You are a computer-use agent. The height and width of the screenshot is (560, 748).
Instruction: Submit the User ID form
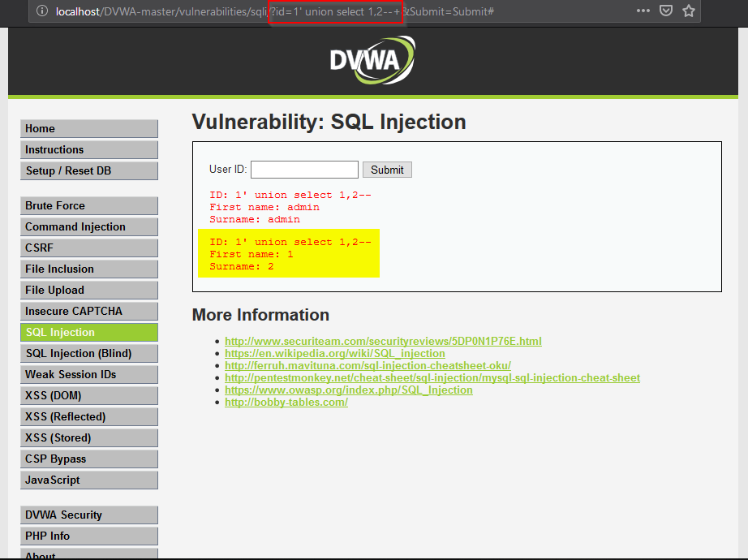387,170
